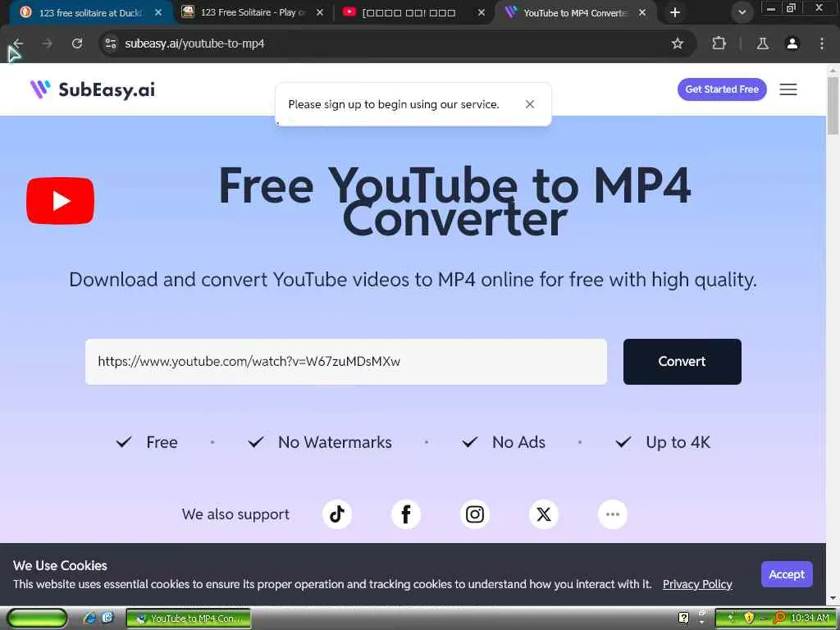Select the Instagram support icon
This screenshot has height=630, width=840.
click(475, 514)
